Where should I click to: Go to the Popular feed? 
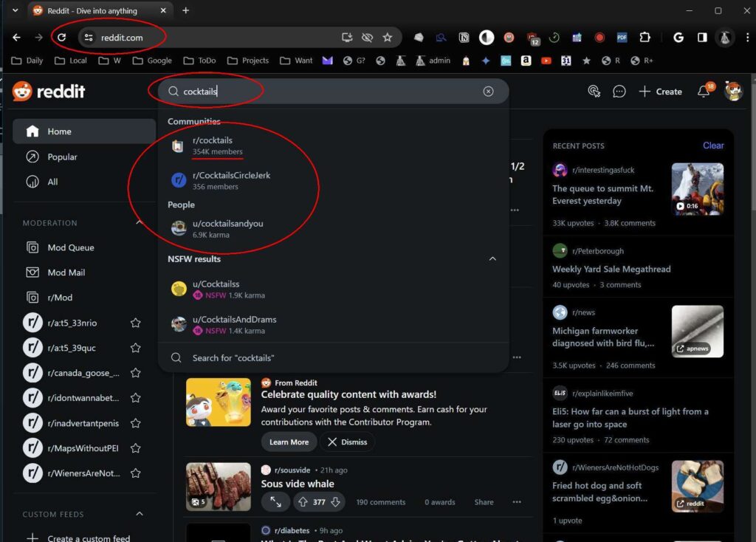coord(62,157)
